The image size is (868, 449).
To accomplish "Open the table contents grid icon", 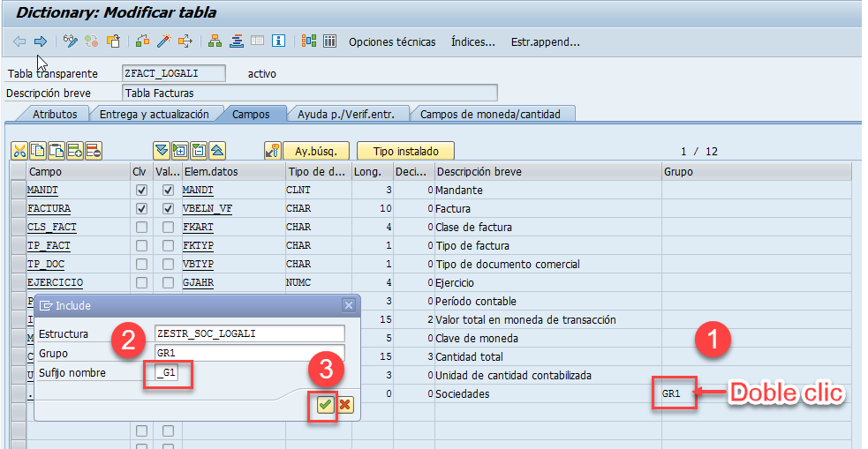I will click(x=330, y=41).
